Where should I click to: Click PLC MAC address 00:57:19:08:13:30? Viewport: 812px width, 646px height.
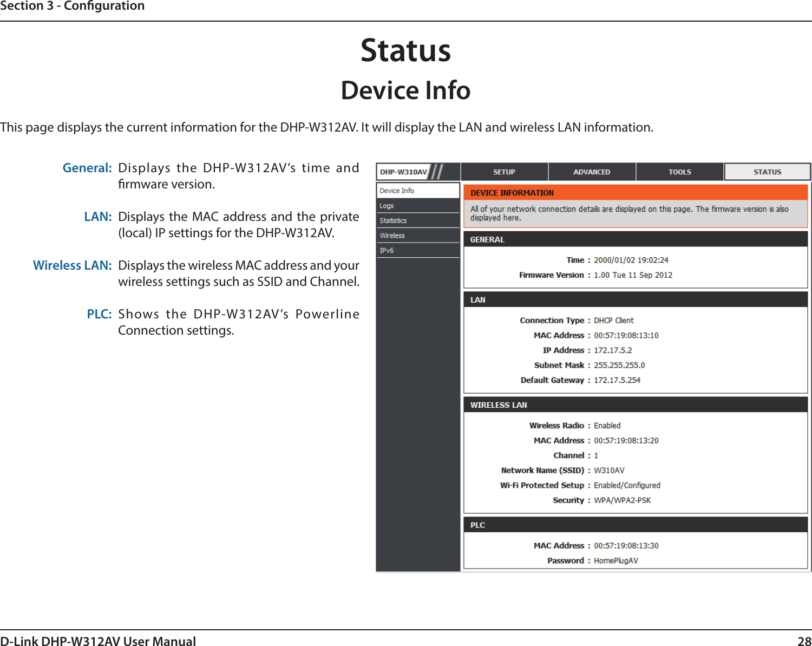click(x=626, y=546)
